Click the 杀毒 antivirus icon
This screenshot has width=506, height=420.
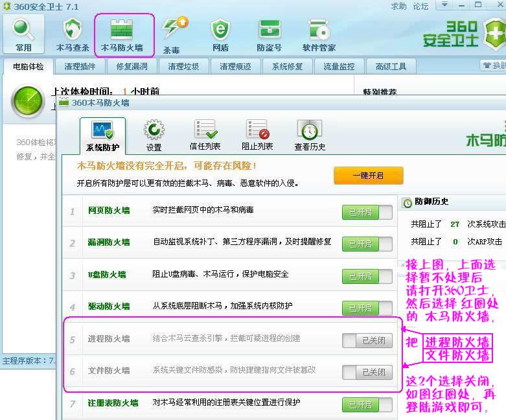[173, 30]
